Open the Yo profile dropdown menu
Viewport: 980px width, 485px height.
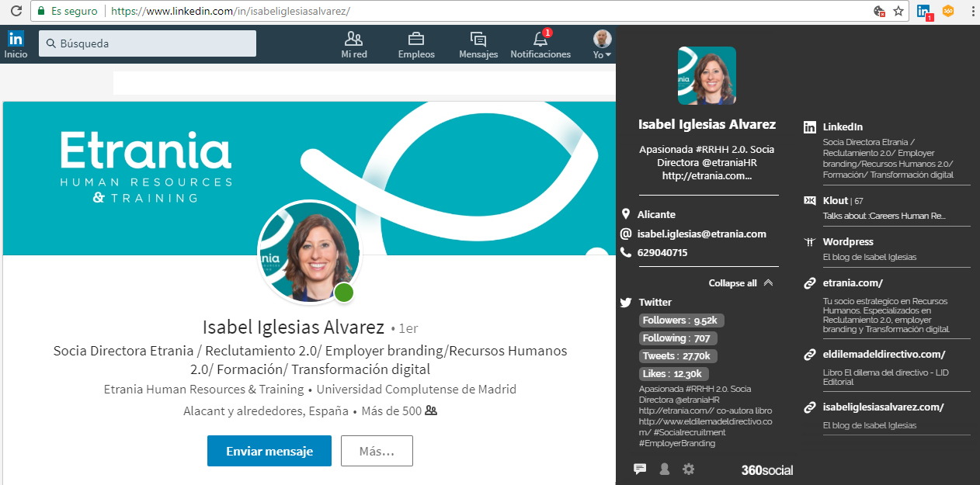pos(602,43)
